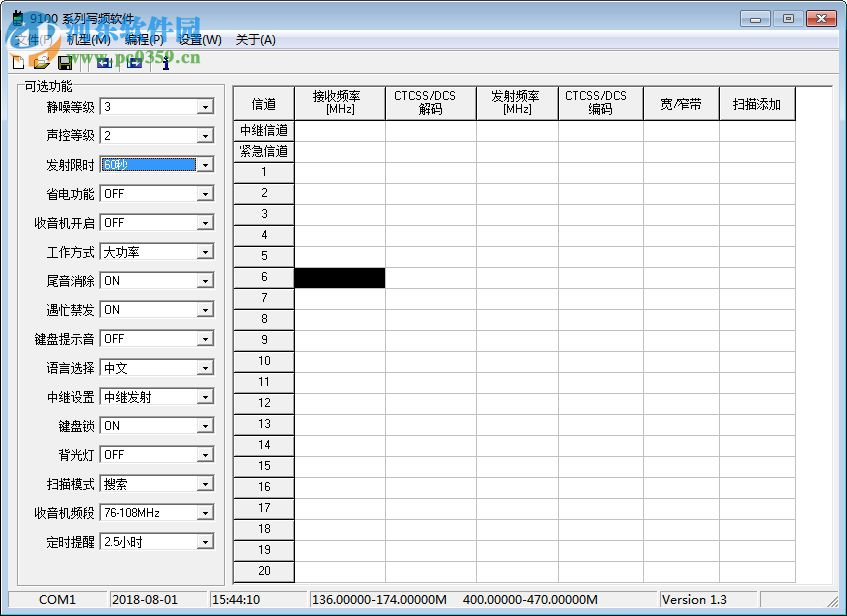Close the 9100 software window

[x=821, y=19]
